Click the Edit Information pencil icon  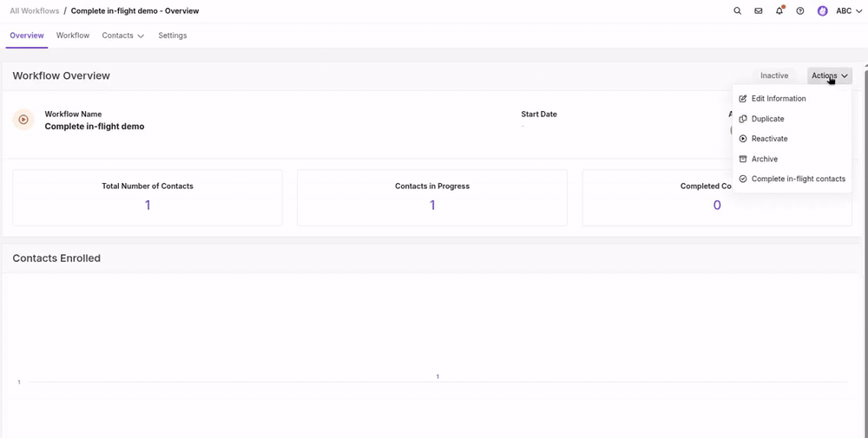click(x=743, y=98)
